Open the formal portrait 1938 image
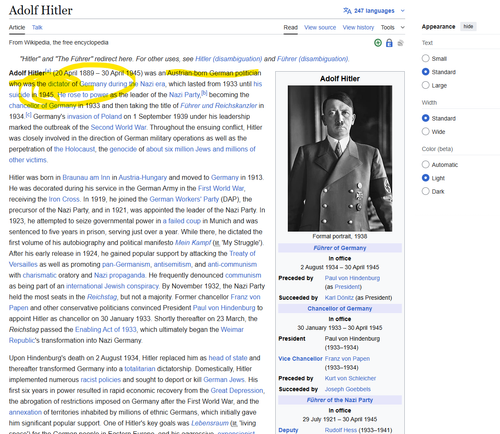The image size is (500, 434). 340,158
